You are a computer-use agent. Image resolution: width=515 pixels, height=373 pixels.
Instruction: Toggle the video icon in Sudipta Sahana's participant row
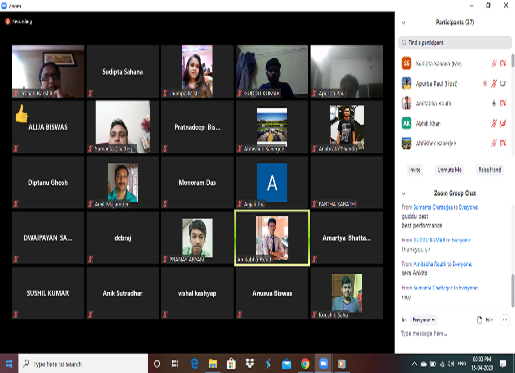503,63
